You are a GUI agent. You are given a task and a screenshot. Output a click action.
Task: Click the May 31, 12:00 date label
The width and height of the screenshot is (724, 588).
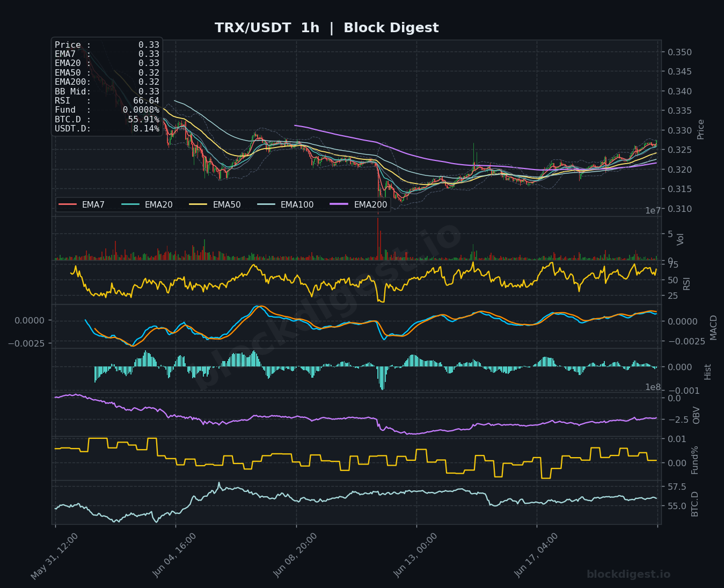[54, 556]
